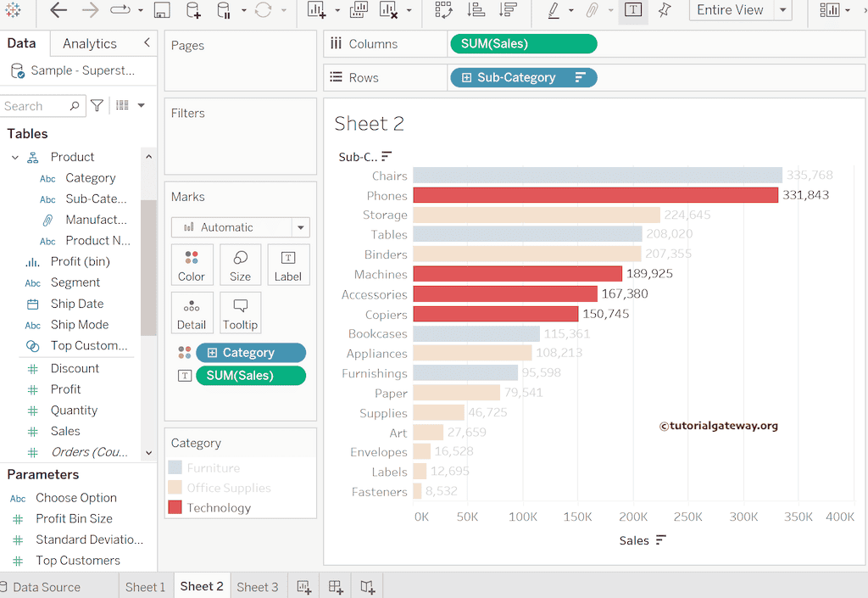Screen dimensions: 868x598
Task: Toggle Furniture highlight in Category legend
Action: tap(213, 468)
